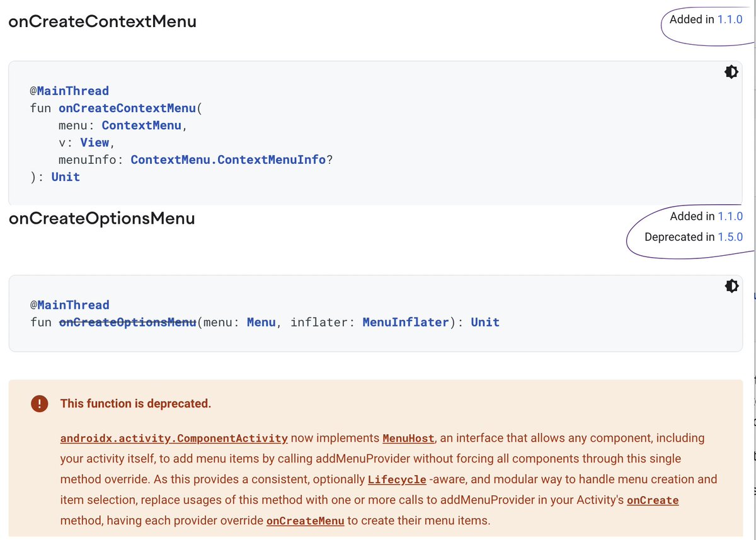Open the onCreateMenu link in the deprecation note

(306, 521)
